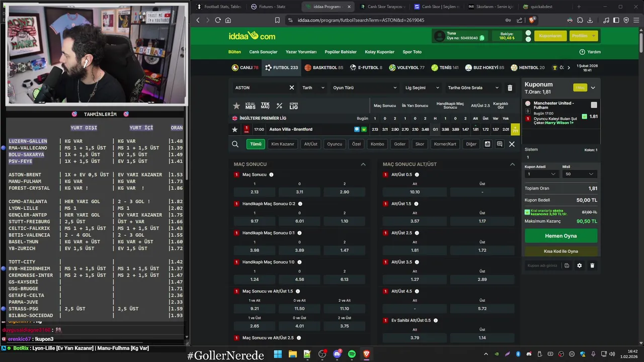This screenshot has height=362, width=644.
Task: Select Maç Sonucu draw odds 3.11 in panel
Action: [x=299, y=192]
